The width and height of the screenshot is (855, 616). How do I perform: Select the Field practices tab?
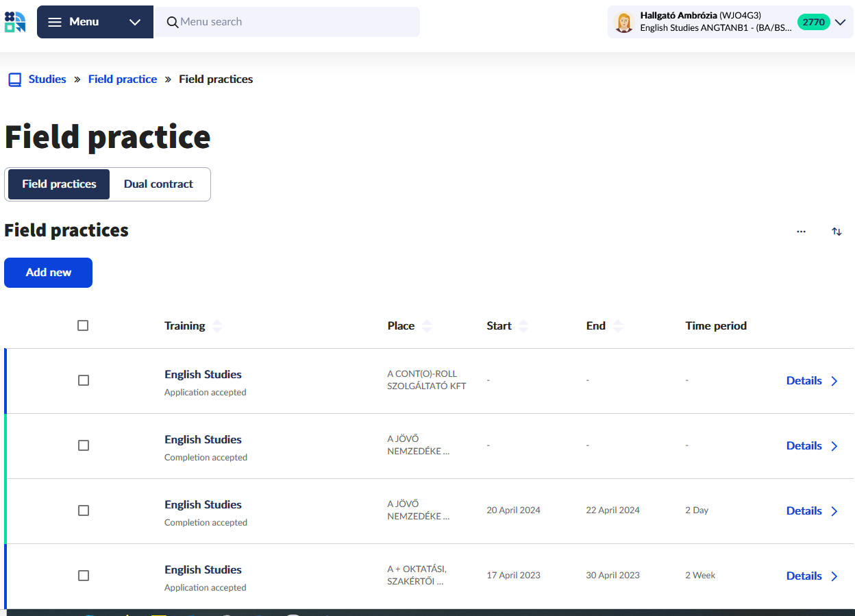click(x=59, y=184)
